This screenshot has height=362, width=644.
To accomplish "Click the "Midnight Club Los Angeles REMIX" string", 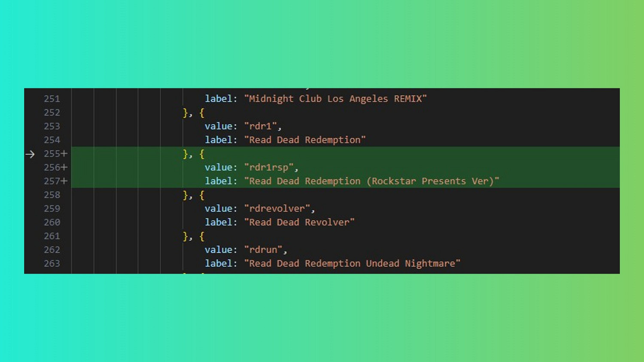I will point(335,99).
